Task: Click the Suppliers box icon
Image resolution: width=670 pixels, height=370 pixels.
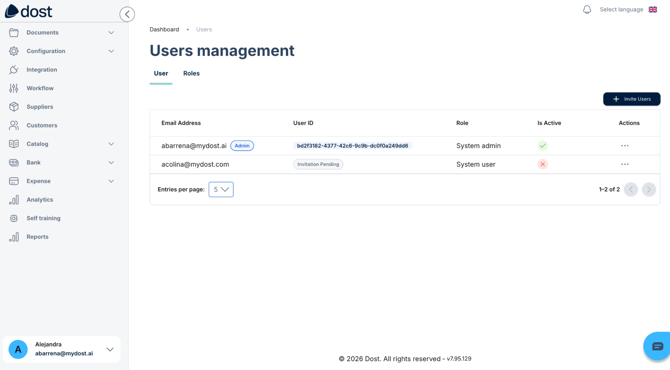Action: [14, 107]
